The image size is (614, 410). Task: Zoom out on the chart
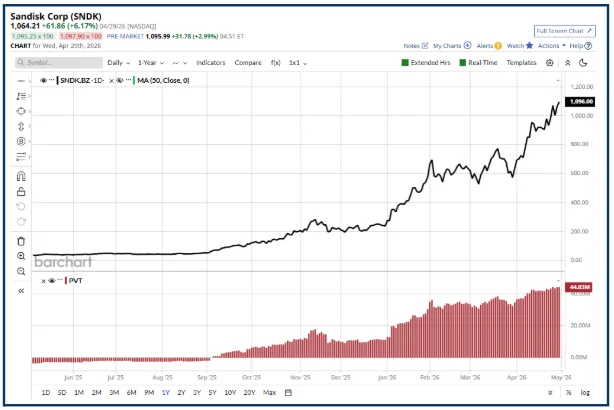21,271
